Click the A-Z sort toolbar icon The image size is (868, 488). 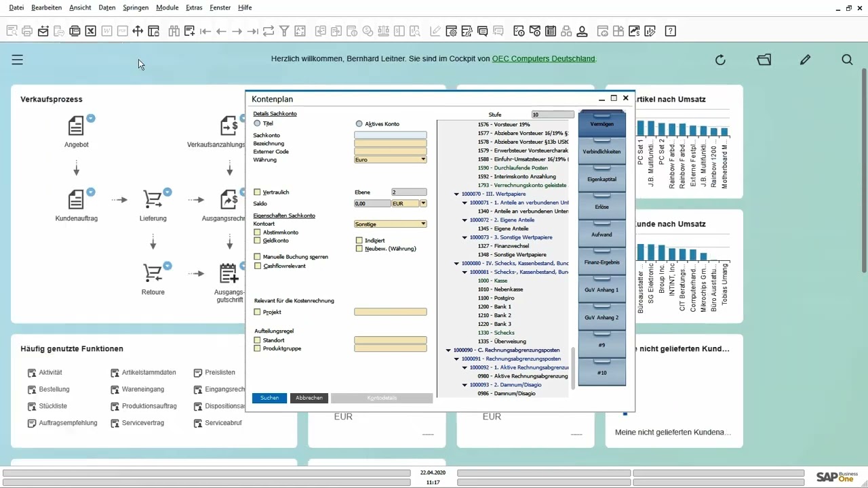[300, 31]
